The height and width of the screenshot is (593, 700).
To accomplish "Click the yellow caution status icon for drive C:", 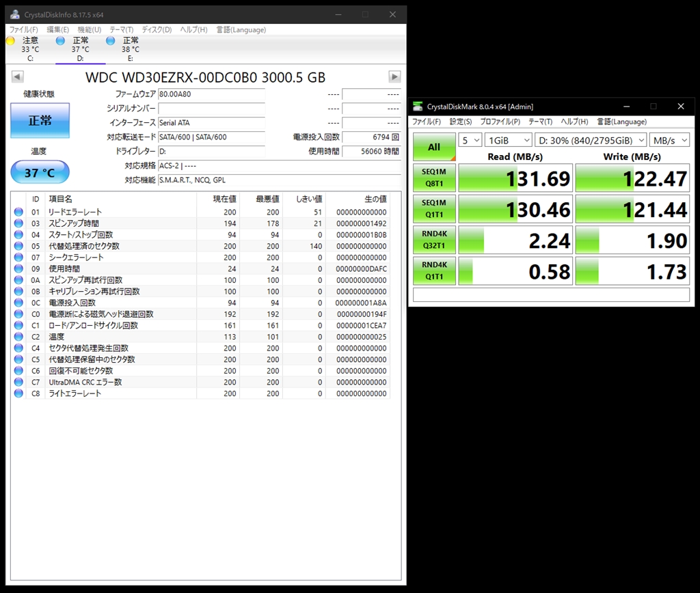I will [11, 41].
